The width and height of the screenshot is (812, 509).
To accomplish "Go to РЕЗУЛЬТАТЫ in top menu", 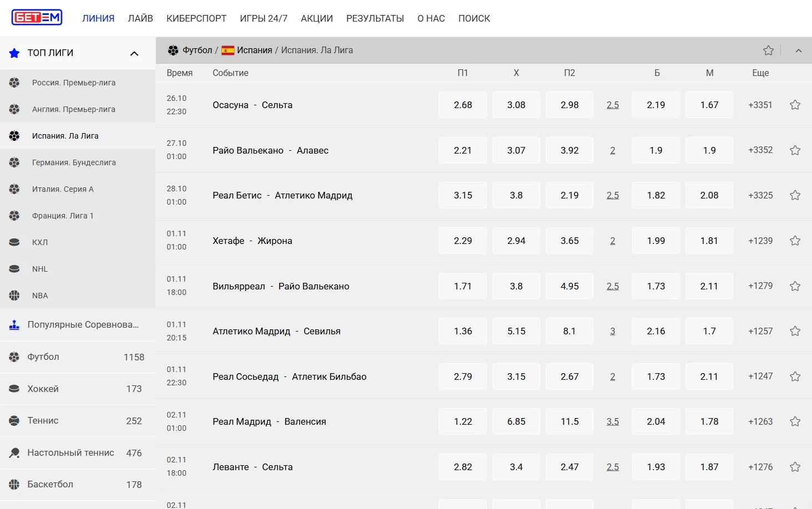I will coord(375,18).
